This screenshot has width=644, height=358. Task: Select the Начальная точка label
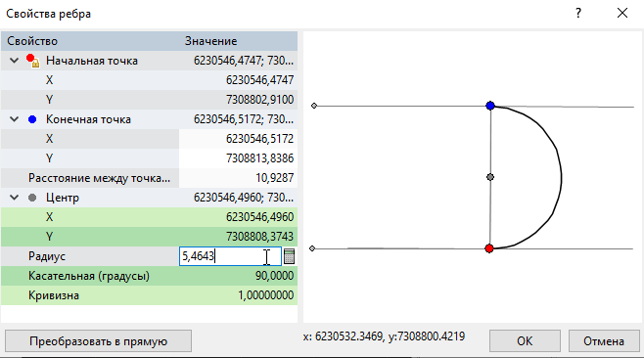[x=92, y=61]
